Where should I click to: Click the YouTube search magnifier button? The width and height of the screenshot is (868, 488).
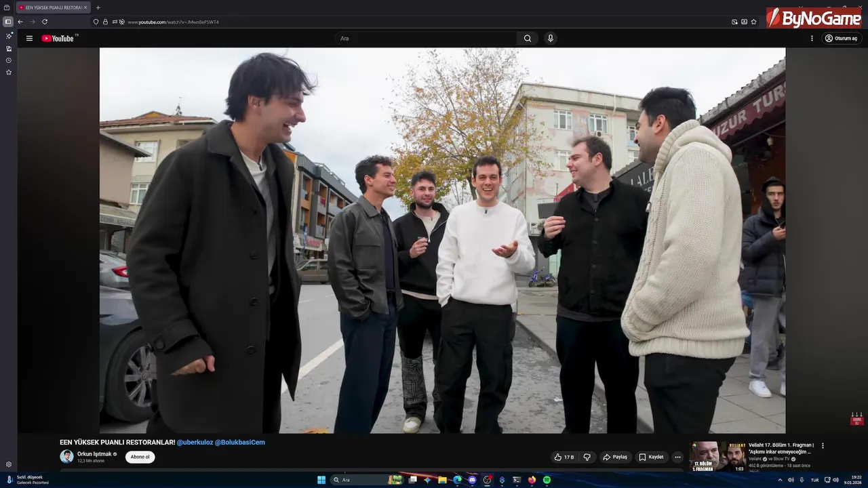click(528, 39)
